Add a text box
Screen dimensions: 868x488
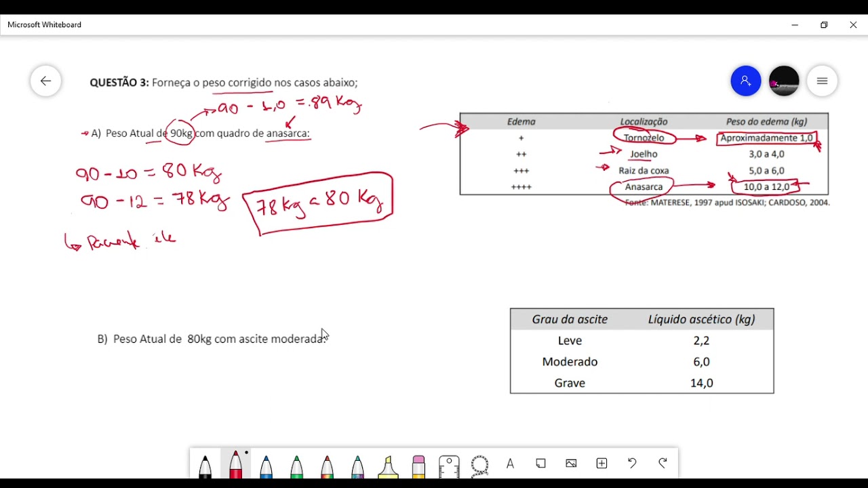[510, 464]
